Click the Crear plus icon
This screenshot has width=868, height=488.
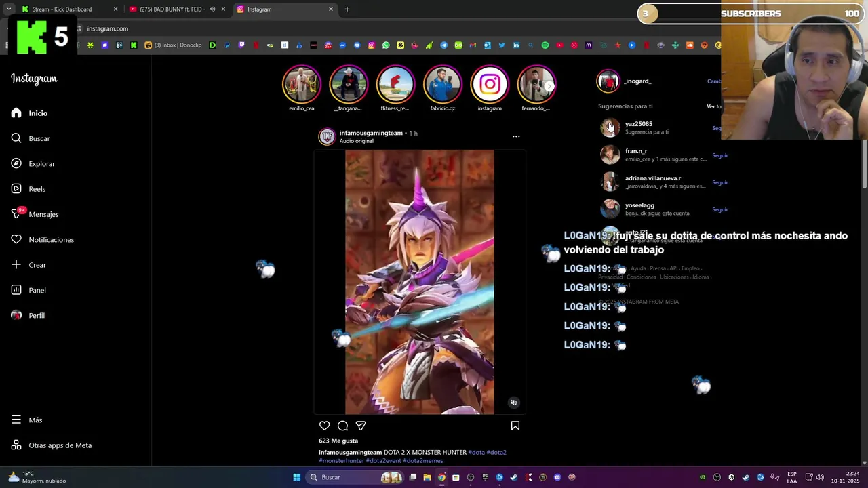tap(16, 264)
